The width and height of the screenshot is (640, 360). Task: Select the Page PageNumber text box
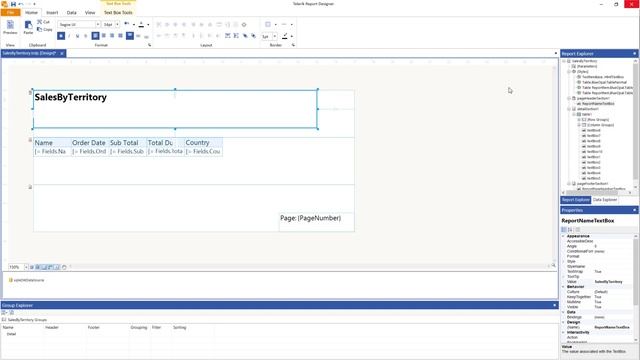[x=316, y=222]
